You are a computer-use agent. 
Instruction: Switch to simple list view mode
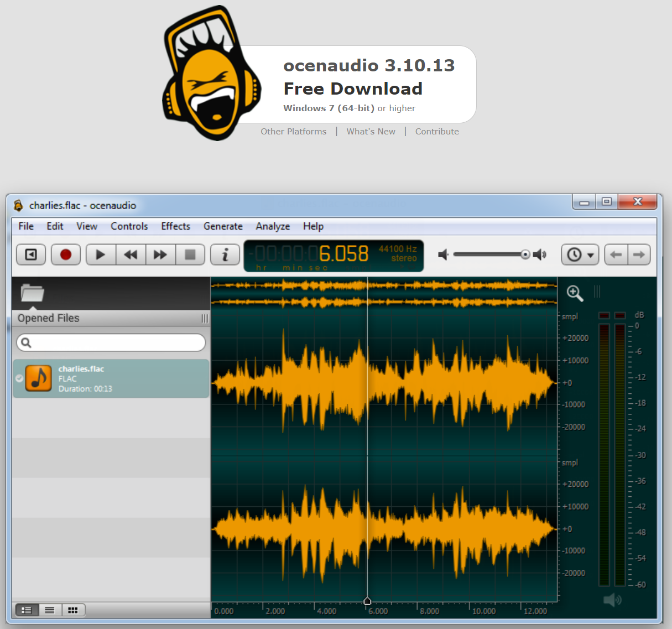click(x=50, y=610)
